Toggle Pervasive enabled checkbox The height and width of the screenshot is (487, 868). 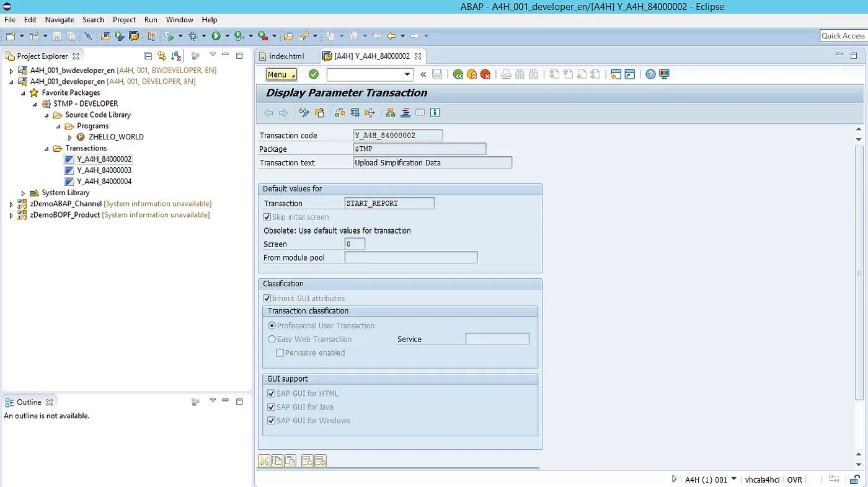pos(280,353)
